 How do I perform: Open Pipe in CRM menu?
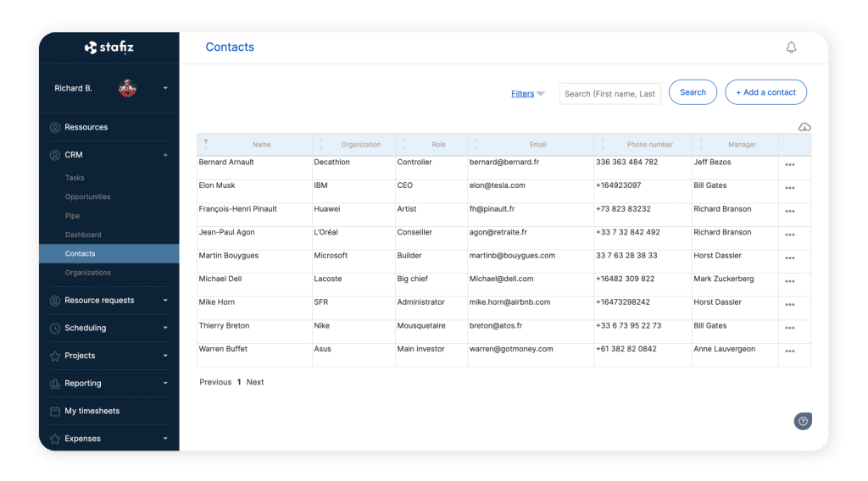(72, 216)
